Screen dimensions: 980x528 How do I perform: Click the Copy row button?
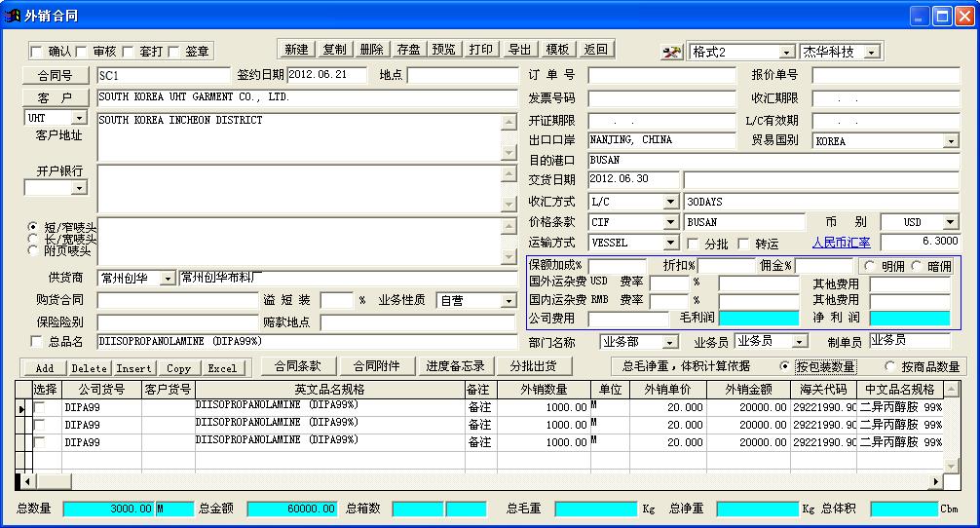pos(178,368)
